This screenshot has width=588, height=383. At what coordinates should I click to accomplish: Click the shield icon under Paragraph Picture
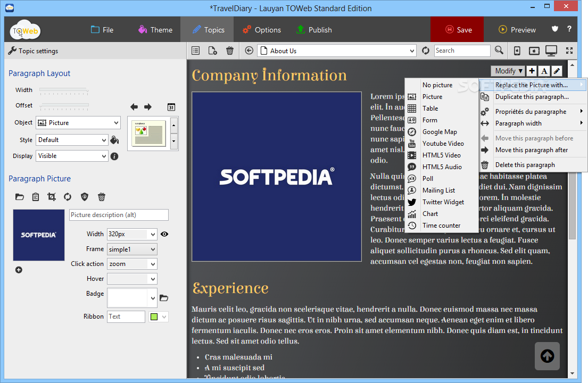pos(85,197)
